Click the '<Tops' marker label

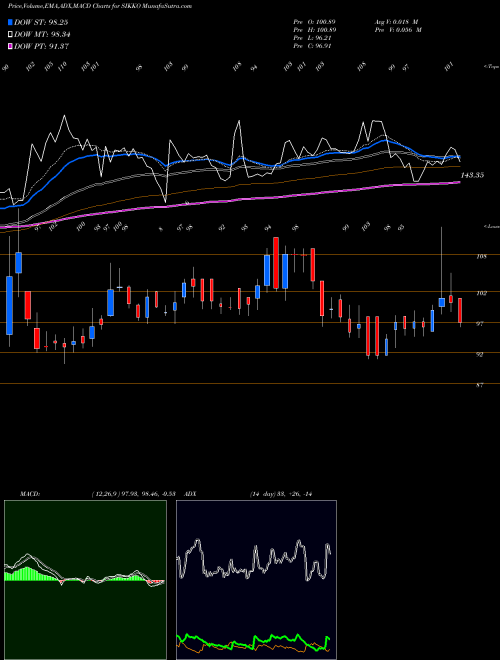(492, 67)
